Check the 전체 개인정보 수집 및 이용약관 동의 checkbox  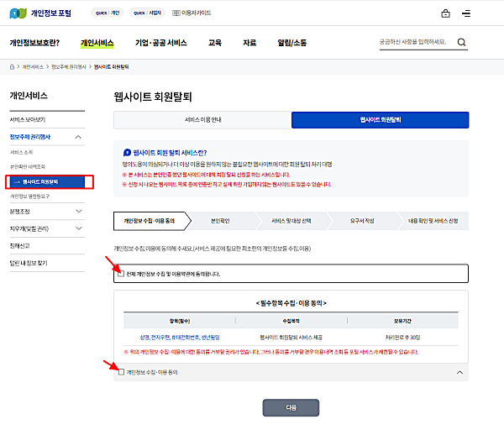tap(121, 274)
